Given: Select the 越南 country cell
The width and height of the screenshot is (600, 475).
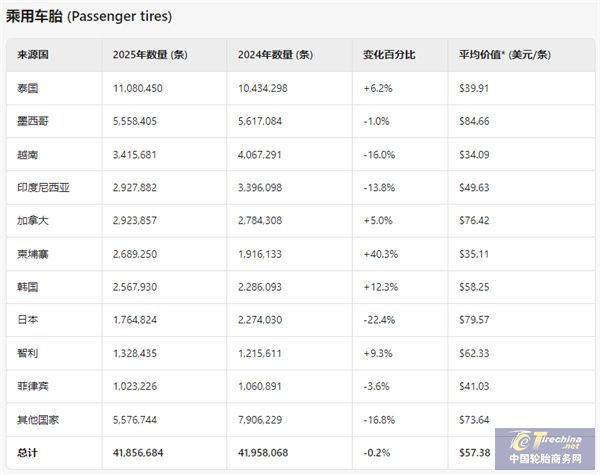Looking at the screenshot, I should (x=28, y=154).
